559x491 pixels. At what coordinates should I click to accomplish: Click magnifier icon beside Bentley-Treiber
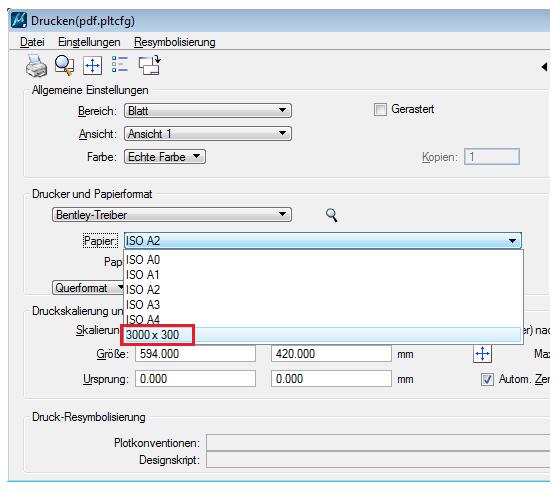point(332,215)
